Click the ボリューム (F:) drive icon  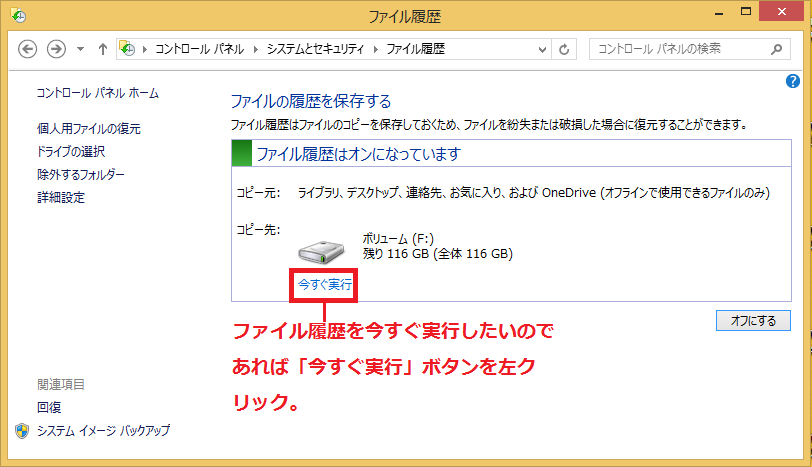pos(321,252)
